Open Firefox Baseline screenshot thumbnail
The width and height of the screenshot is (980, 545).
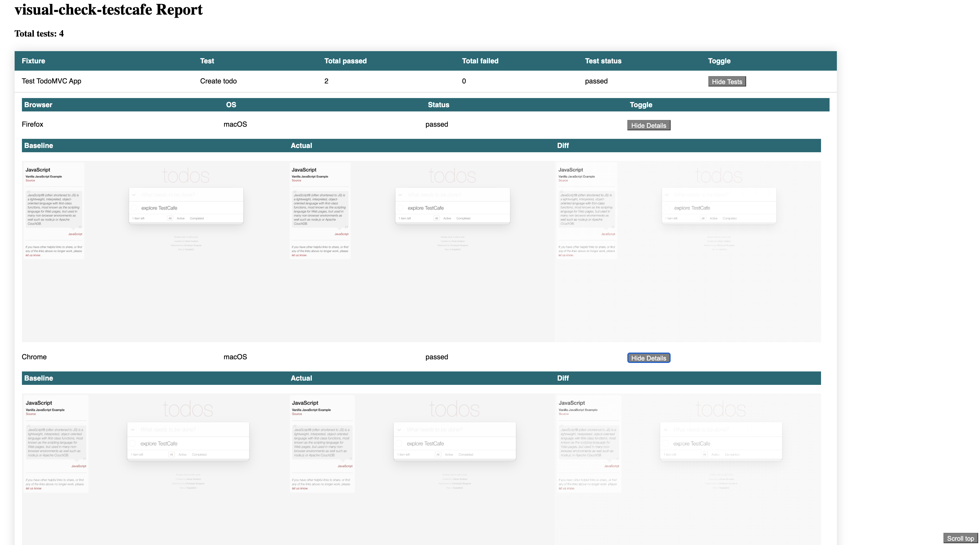[x=154, y=251]
